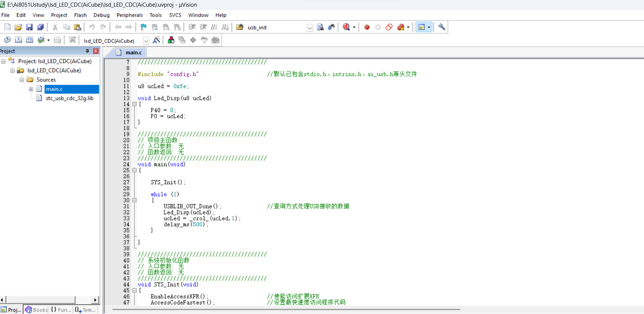The height and width of the screenshot is (314, 644).
Task: Open the Project menu
Action: [x=59, y=15]
